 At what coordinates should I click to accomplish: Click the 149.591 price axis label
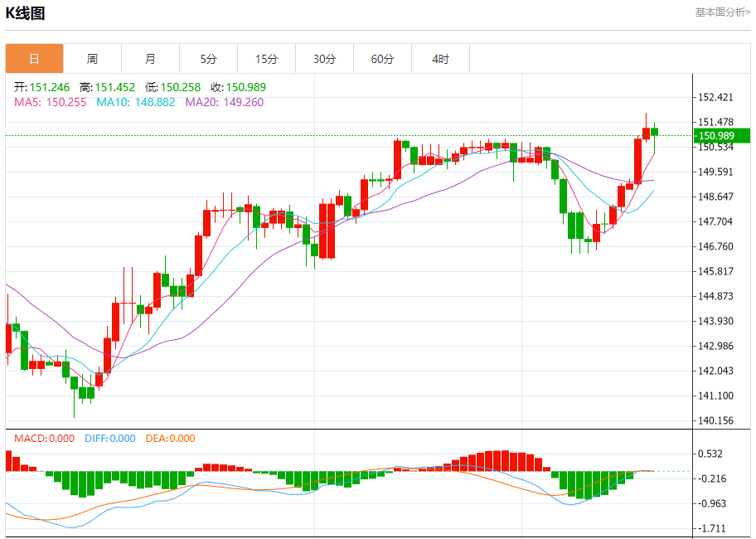point(715,172)
